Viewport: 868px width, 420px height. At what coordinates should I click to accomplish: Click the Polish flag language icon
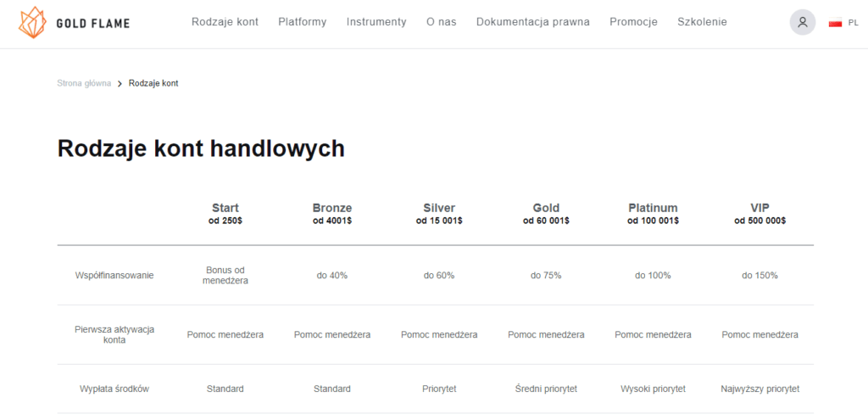tap(835, 23)
